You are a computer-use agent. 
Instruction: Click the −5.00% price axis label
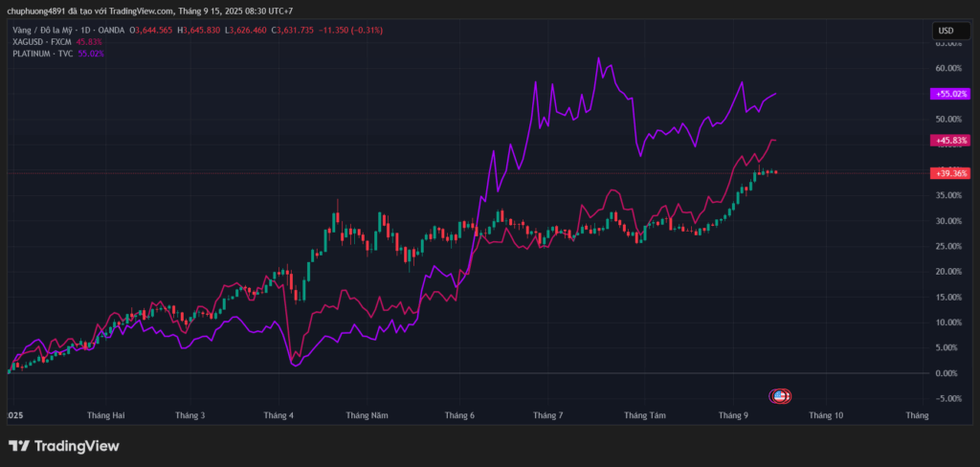pos(948,398)
